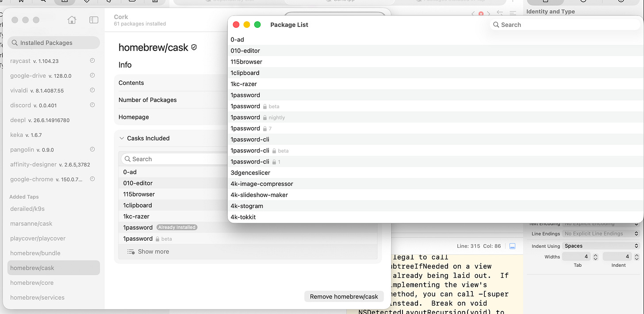Focus the Search field in Casks Included
The height and width of the screenshot is (314, 644).
click(174, 159)
